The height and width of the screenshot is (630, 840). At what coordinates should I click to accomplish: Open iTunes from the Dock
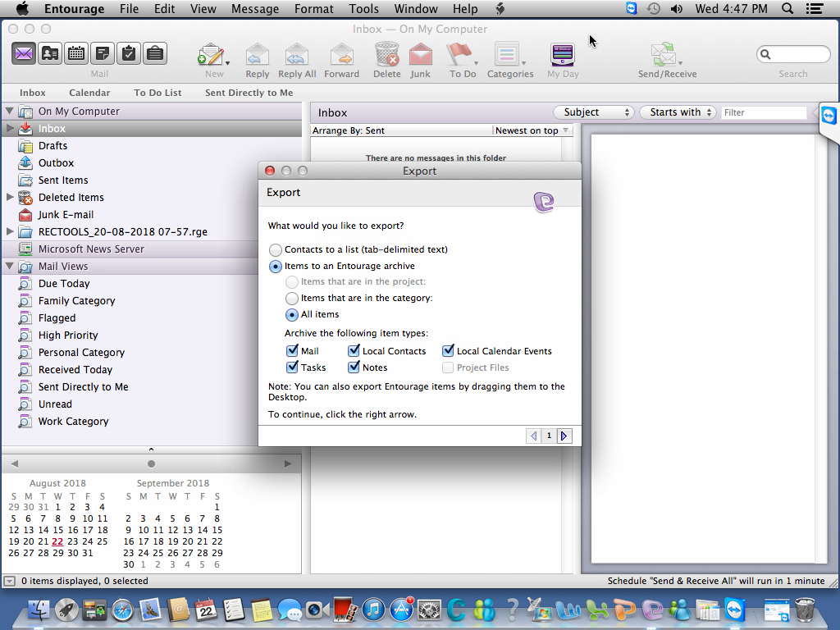pos(373,609)
